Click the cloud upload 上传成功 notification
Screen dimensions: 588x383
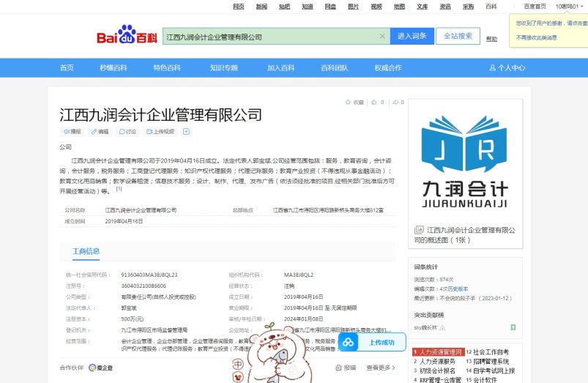click(372, 342)
